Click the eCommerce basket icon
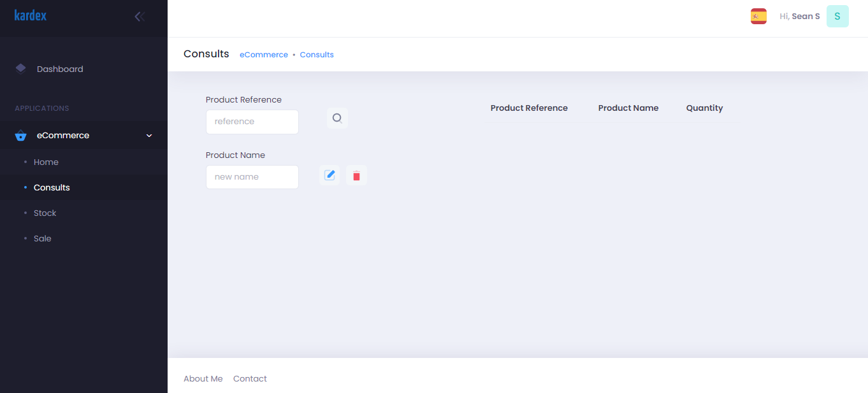The image size is (868, 393). click(20, 135)
